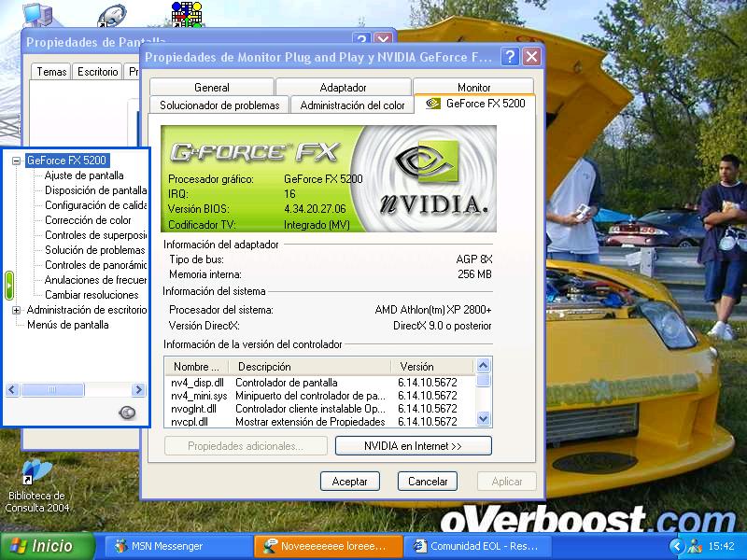
Task: Click the Cancelar button
Action: click(428, 482)
